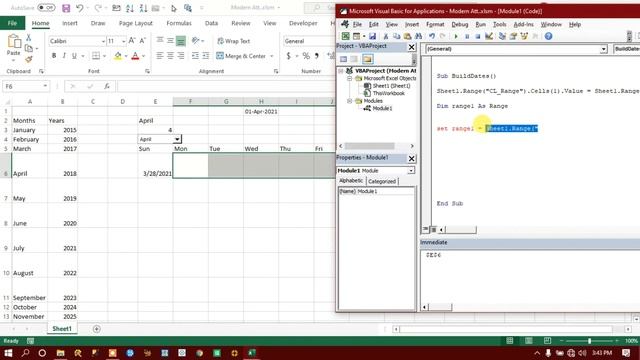
Task: Switch to the Insert ribbon tab
Action: coord(70,23)
